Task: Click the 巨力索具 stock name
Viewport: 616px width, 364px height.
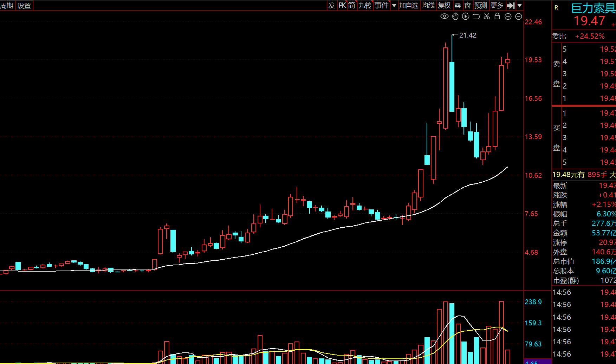Action: 593,8
